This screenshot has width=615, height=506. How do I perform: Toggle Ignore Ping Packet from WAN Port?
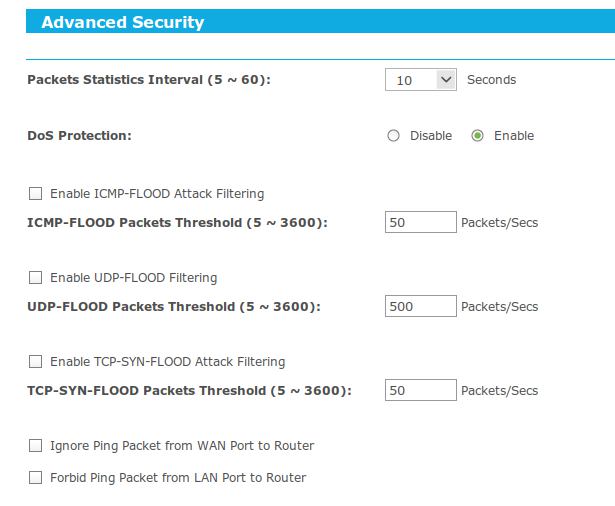click(36, 446)
